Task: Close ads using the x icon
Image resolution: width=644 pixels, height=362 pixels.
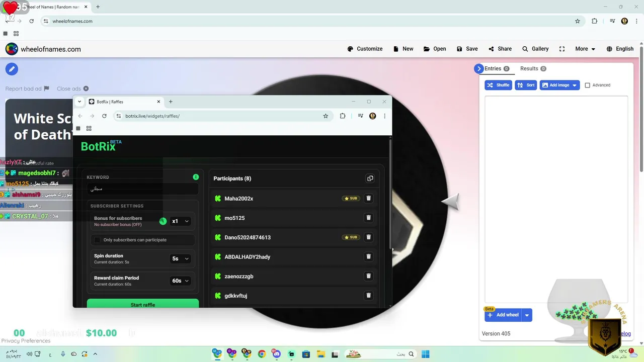Action: 86,88
